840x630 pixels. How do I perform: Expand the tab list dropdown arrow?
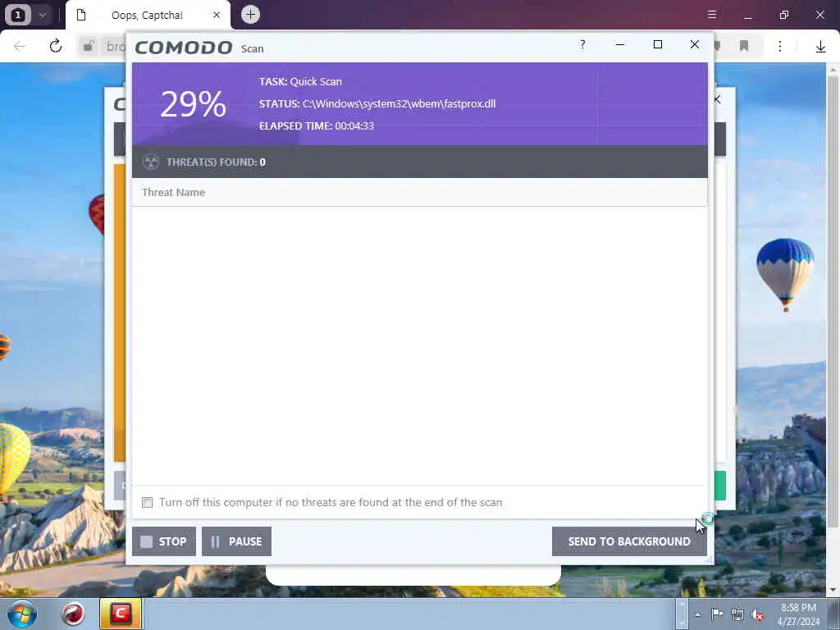(x=43, y=15)
